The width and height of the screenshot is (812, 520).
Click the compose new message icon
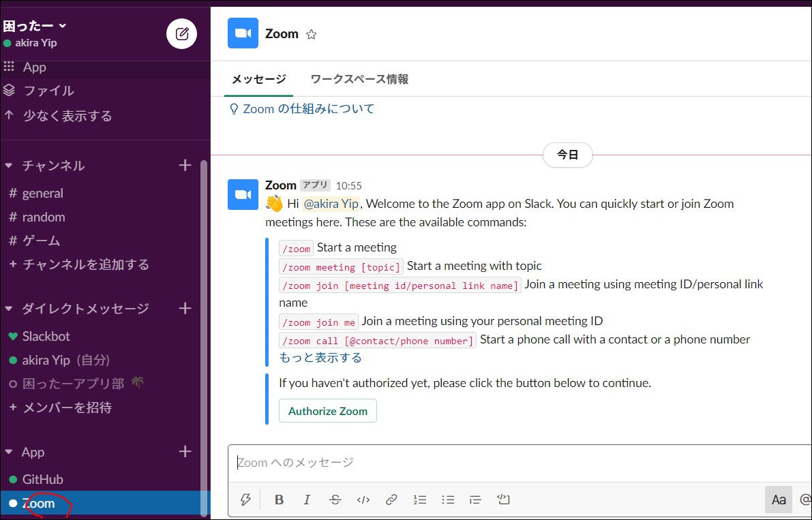[x=182, y=33]
